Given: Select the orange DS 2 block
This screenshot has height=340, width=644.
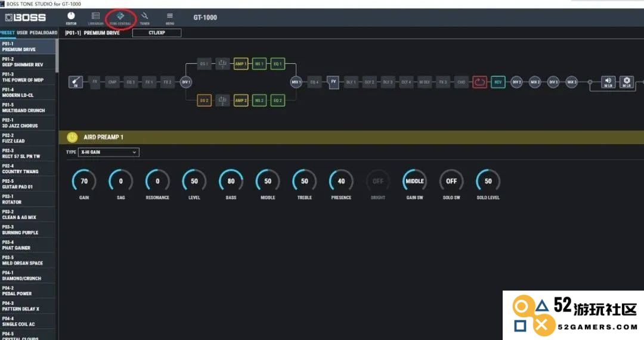Looking at the screenshot, I should click(x=204, y=100).
